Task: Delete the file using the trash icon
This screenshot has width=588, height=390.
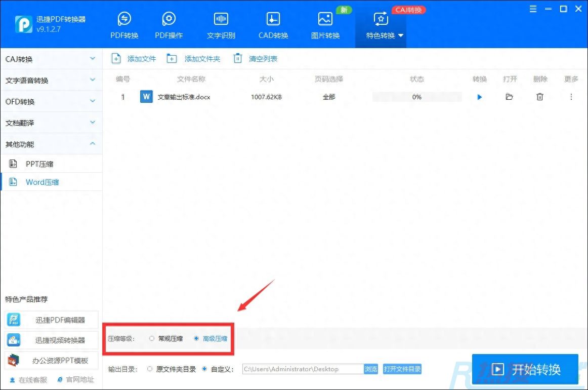Action: point(540,97)
